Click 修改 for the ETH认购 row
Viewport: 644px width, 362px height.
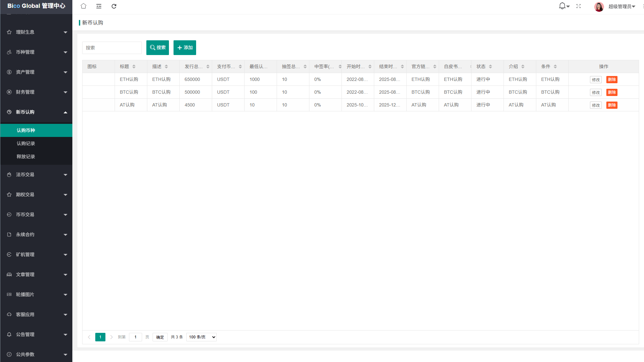[596, 80]
